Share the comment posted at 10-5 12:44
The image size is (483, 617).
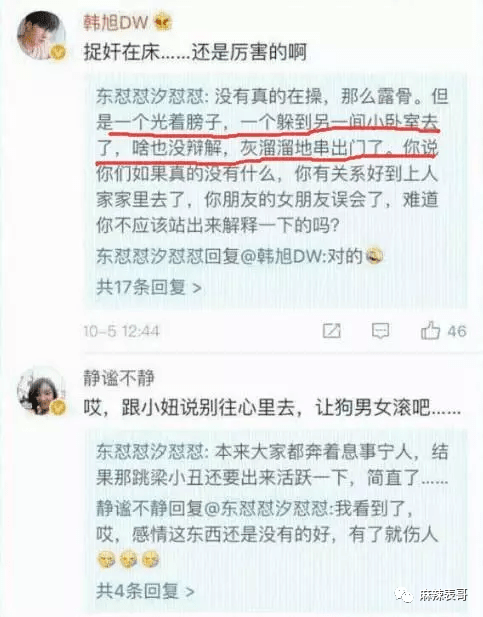tap(331, 331)
